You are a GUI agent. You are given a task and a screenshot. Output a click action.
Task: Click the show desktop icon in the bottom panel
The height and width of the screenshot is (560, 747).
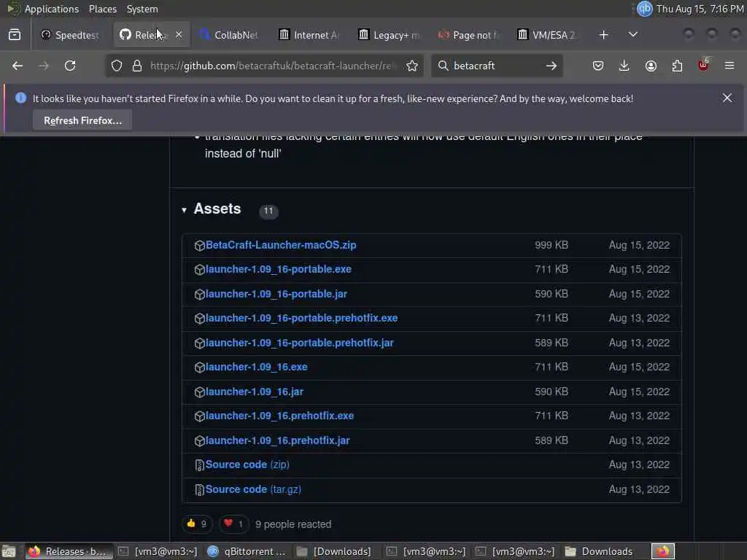coord(9,551)
